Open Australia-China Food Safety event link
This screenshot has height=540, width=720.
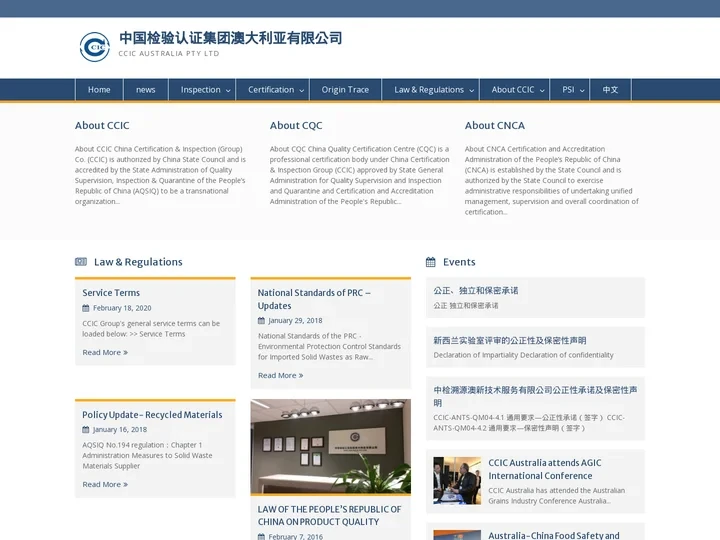[x=554, y=535]
